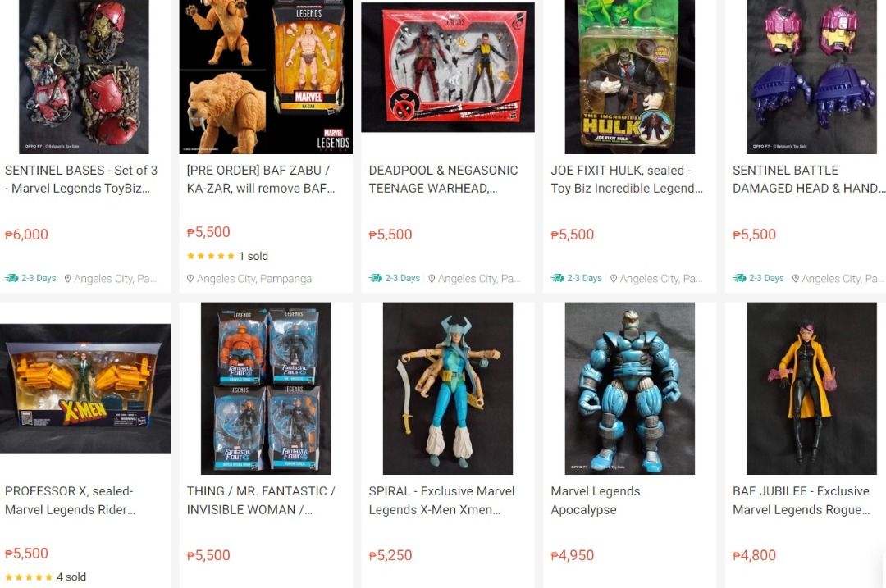Click location pin icon on Zabu Ka-Zar listing
This screenshot has width=886, height=588.
pos(190,279)
